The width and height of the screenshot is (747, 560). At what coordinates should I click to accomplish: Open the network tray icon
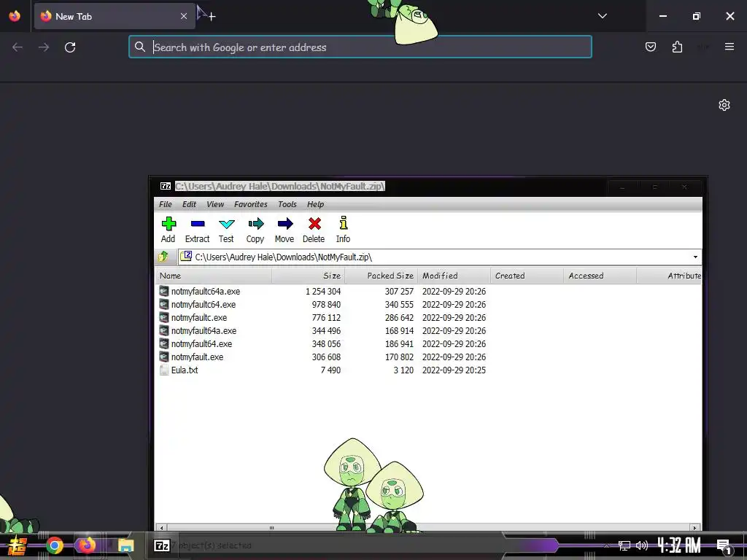coord(624,545)
